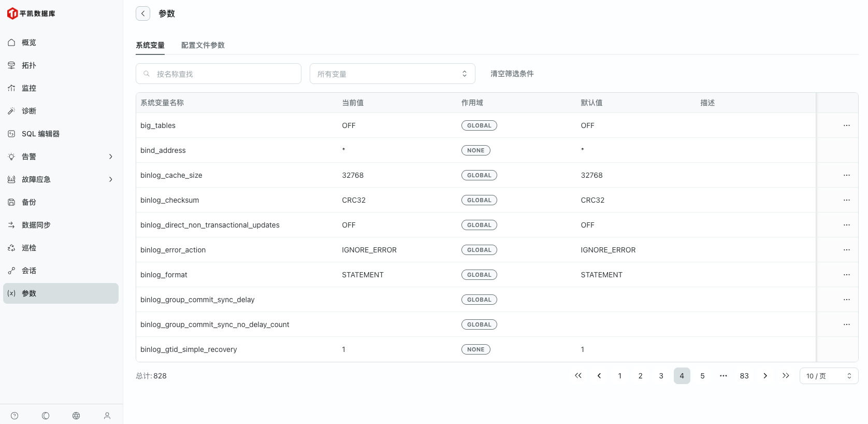Open more actions for big_tables row
This screenshot has width=868, height=424.
(x=846, y=125)
